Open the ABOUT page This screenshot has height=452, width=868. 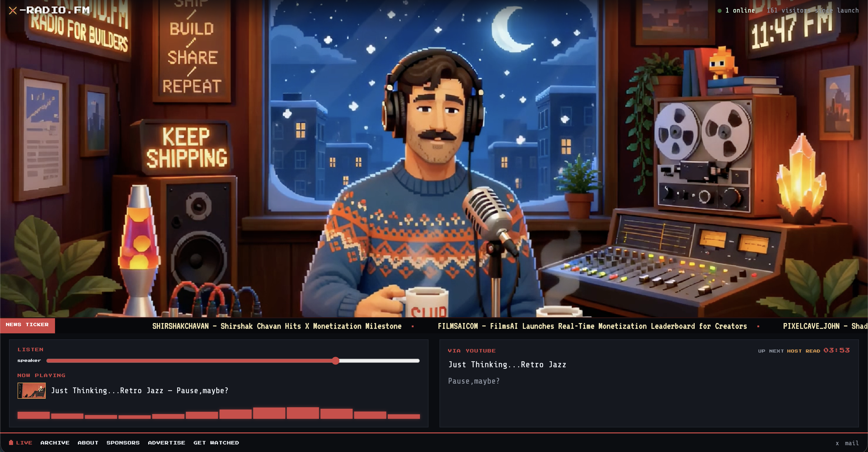88,442
